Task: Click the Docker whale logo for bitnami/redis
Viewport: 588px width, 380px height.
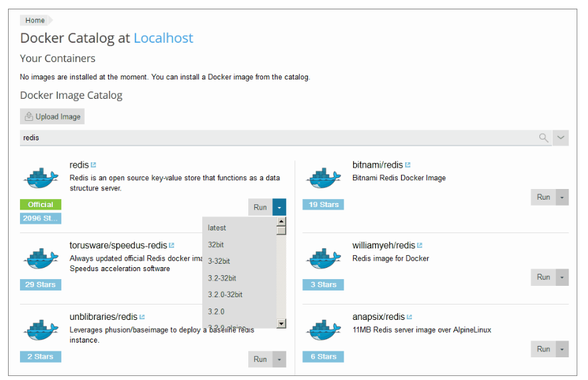Action: [x=323, y=178]
